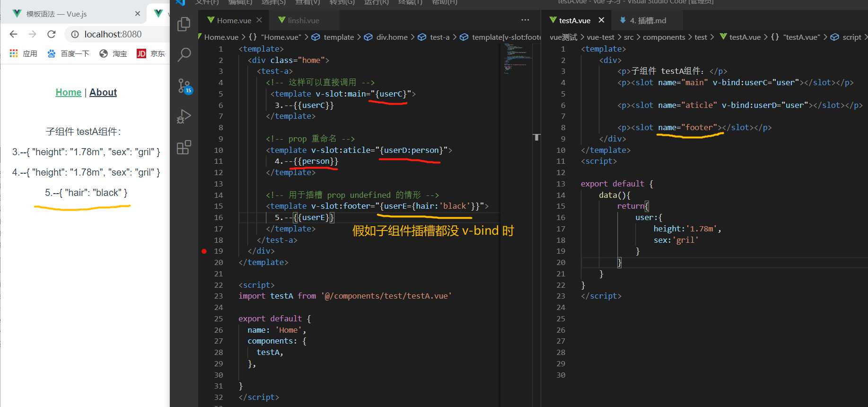The height and width of the screenshot is (407, 868).
Task: Open the 京东 bookmark
Action: point(151,53)
